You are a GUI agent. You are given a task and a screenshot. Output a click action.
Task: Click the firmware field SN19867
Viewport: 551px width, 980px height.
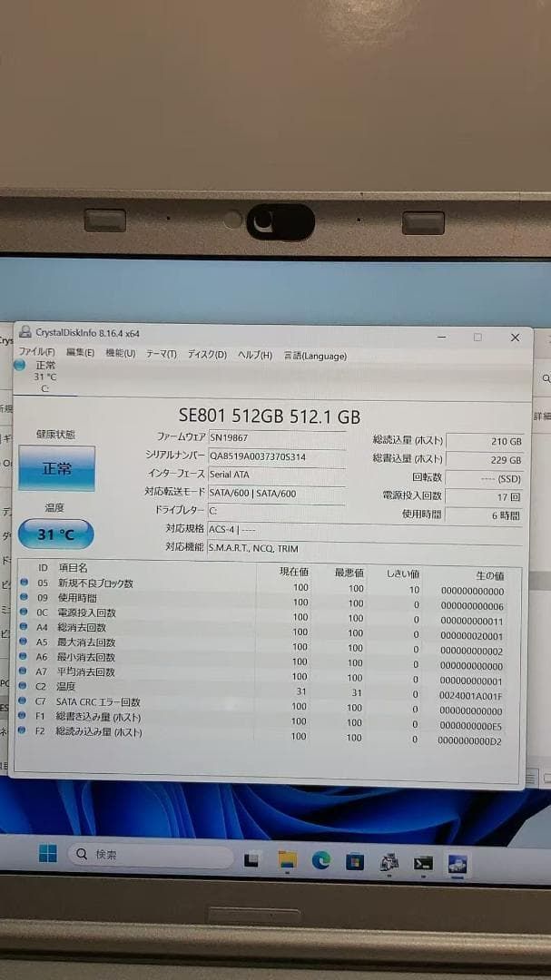click(276, 437)
